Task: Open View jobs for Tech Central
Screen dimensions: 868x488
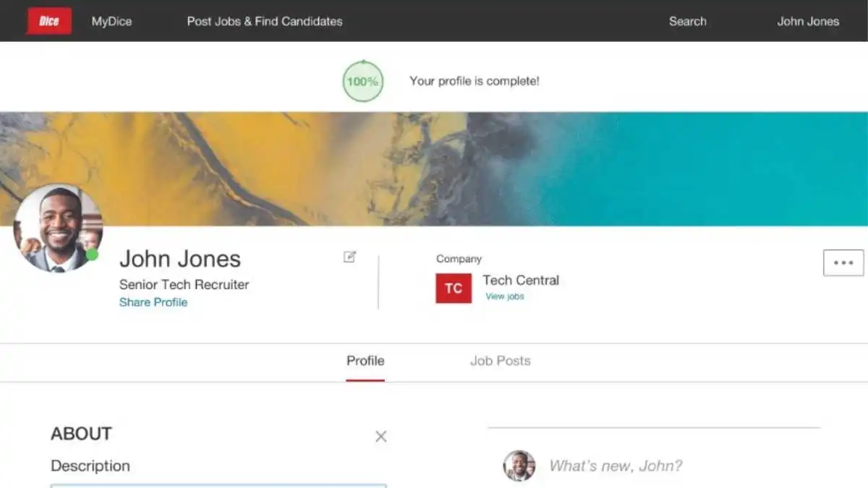Action: coord(504,296)
